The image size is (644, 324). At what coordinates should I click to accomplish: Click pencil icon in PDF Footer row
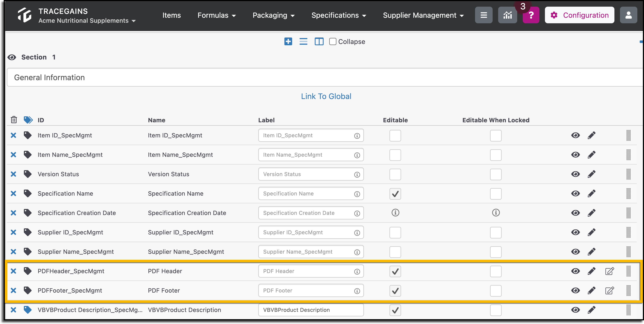(591, 291)
